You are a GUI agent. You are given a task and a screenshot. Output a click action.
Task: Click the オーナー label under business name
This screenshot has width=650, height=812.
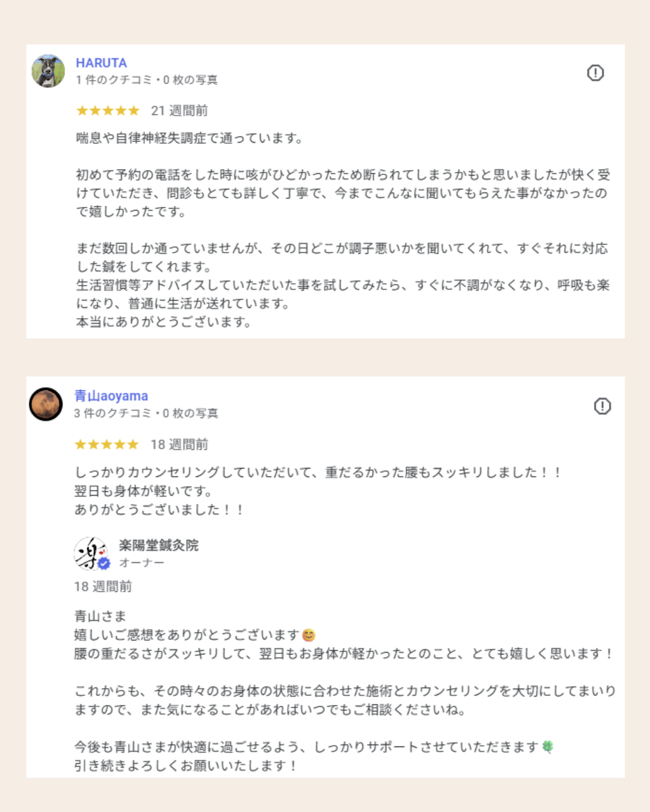point(141,562)
